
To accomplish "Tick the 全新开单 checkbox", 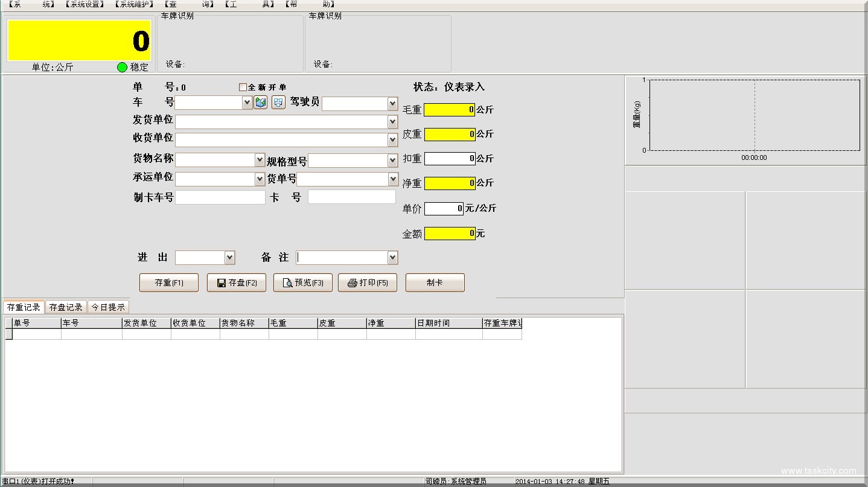I will pos(243,87).
